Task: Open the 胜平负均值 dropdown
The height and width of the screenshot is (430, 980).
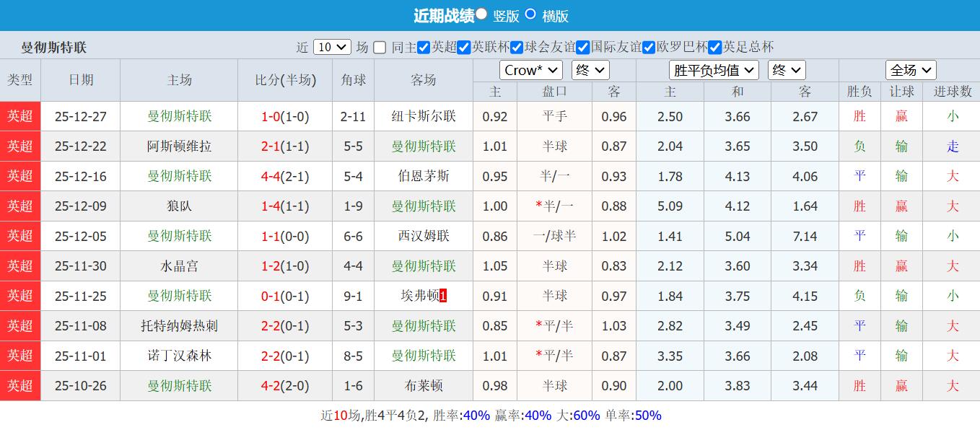Action: (x=714, y=70)
